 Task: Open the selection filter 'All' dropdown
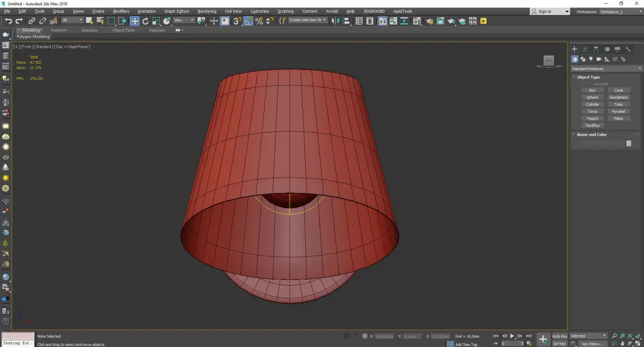tap(72, 20)
